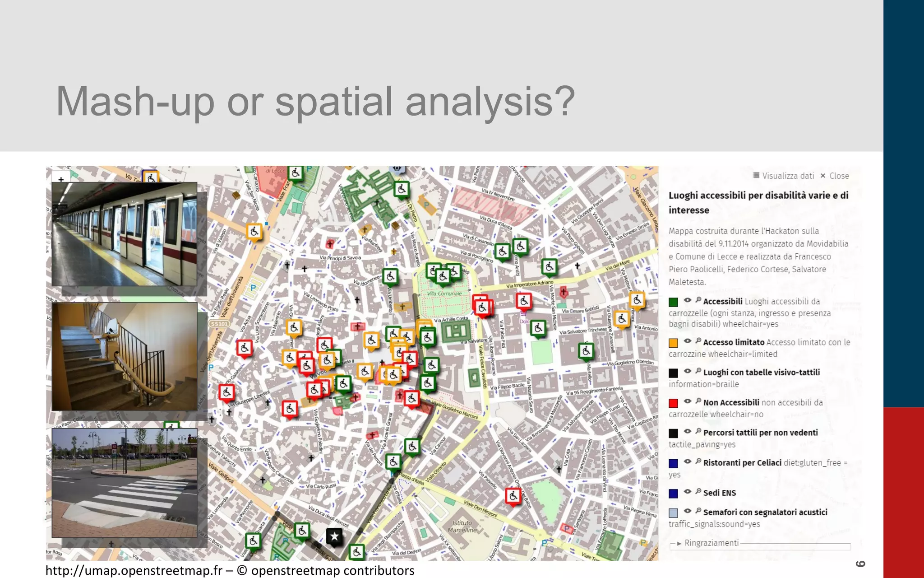924x578 pixels.
Task: Zoom to the Non Accessibili layer
Action: pos(698,401)
